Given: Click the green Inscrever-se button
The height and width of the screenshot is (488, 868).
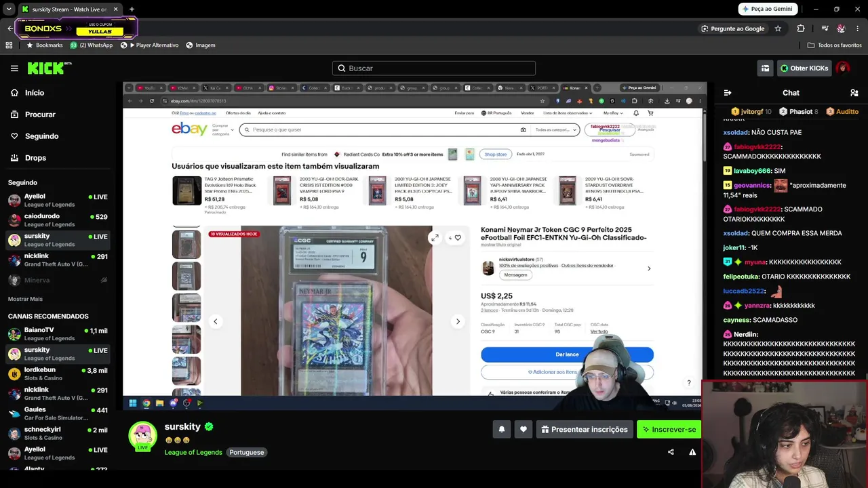Looking at the screenshot, I should pos(669,429).
